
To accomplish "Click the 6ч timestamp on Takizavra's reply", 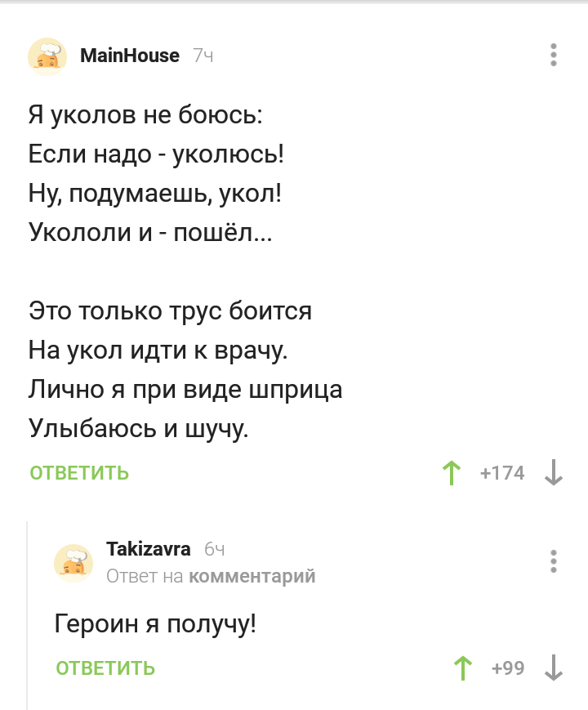I will click(214, 547).
